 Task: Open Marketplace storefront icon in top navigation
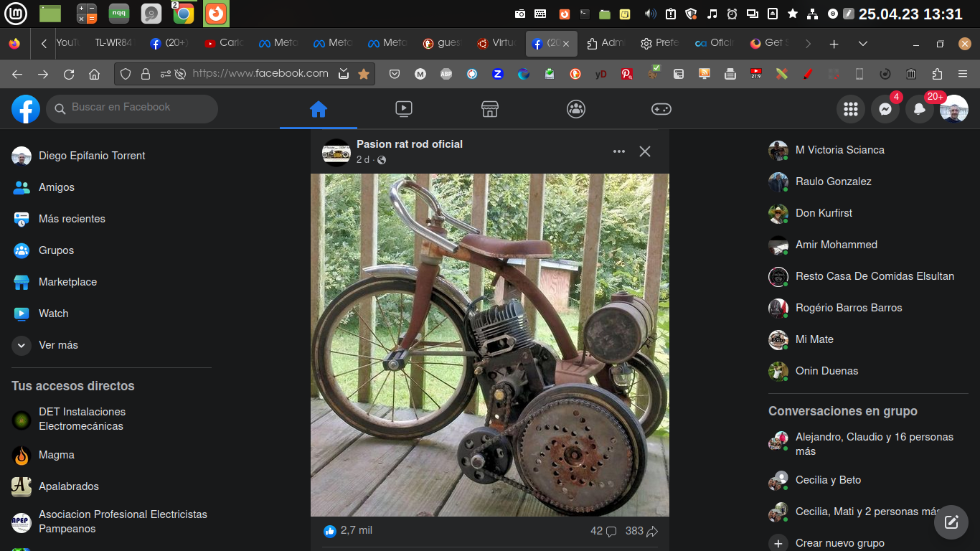pyautogui.click(x=490, y=109)
